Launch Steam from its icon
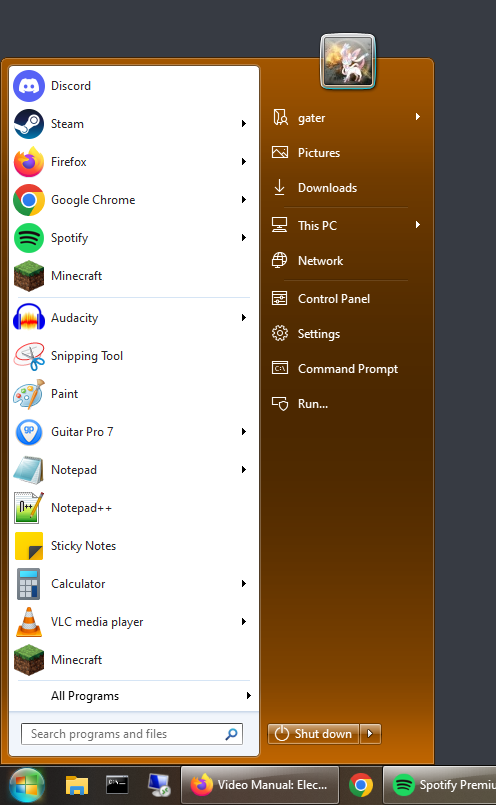 coord(29,124)
